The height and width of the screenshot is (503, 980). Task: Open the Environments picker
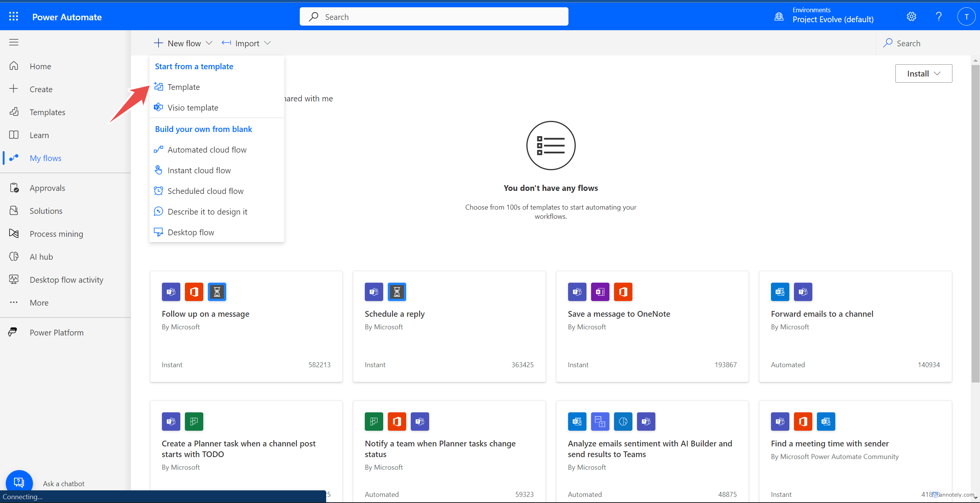pos(824,15)
